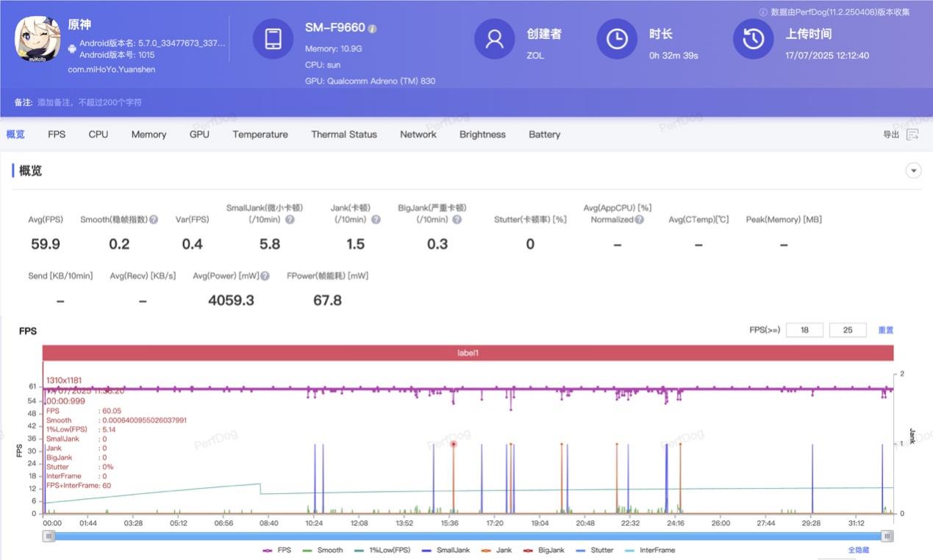Switch to the Temperature tab
This screenshot has height=560, width=933.
pos(260,134)
